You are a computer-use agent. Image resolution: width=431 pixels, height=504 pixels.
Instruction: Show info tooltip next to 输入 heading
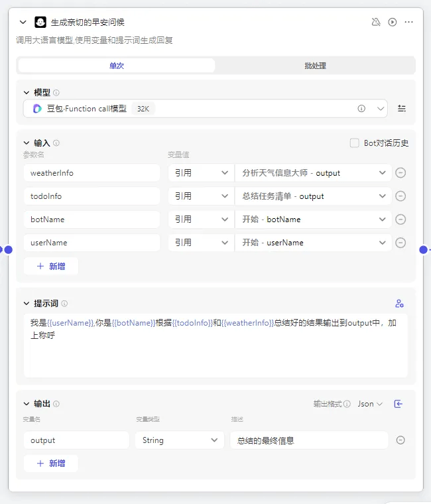pos(56,143)
